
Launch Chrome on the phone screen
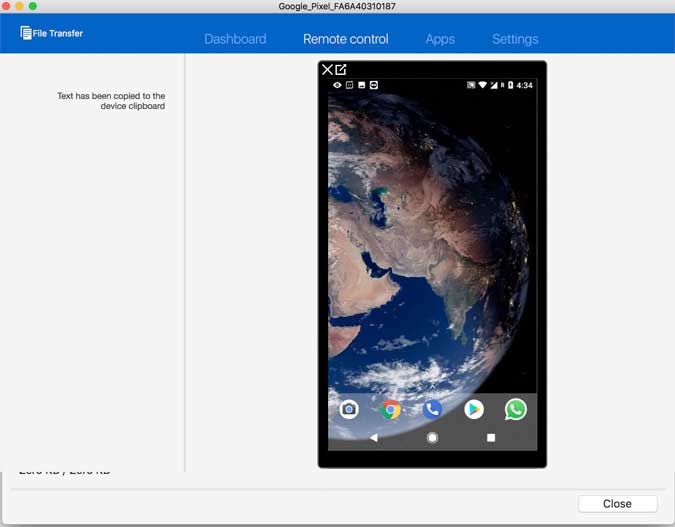pyautogui.click(x=390, y=409)
